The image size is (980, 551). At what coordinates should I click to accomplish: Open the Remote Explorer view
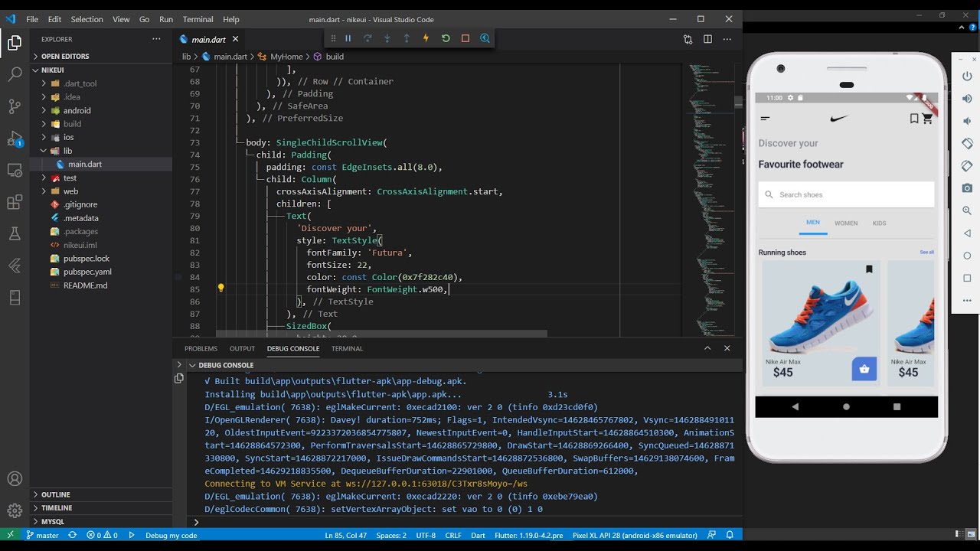(x=15, y=170)
